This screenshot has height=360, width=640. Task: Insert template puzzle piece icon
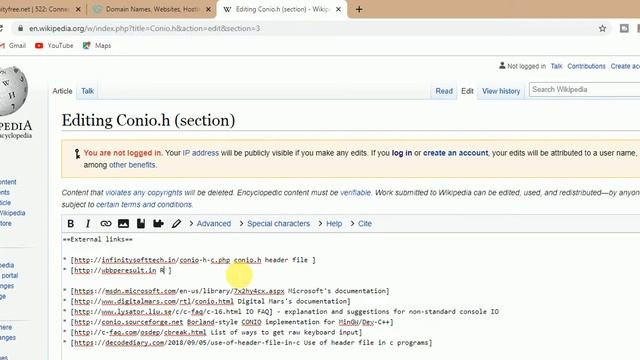(x=158, y=224)
